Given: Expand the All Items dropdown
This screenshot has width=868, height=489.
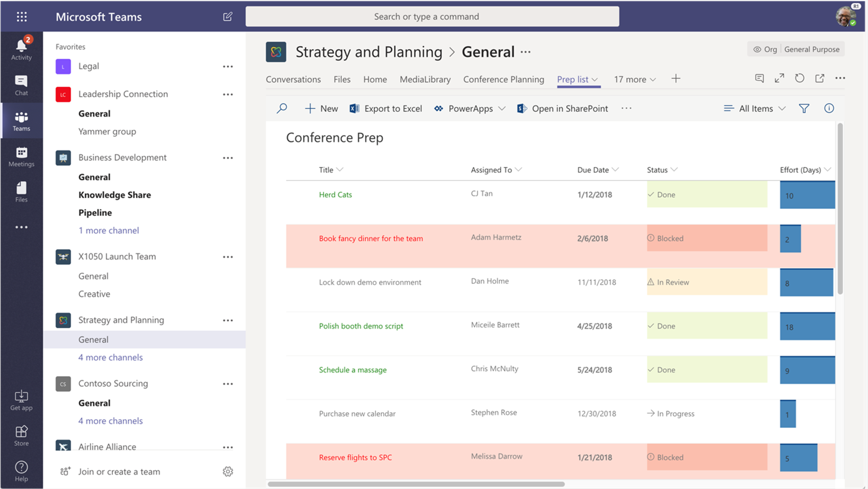Looking at the screenshot, I should point(754,108).
